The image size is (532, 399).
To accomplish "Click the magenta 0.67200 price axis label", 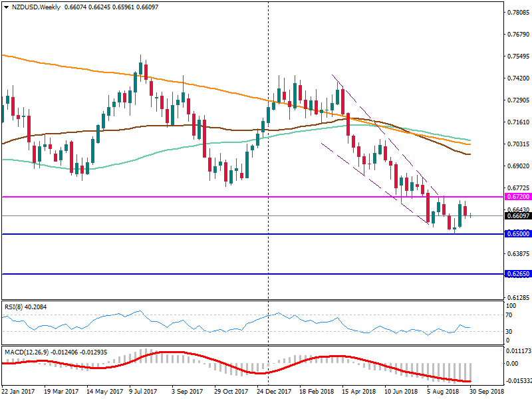I will (x=517, y=198).
